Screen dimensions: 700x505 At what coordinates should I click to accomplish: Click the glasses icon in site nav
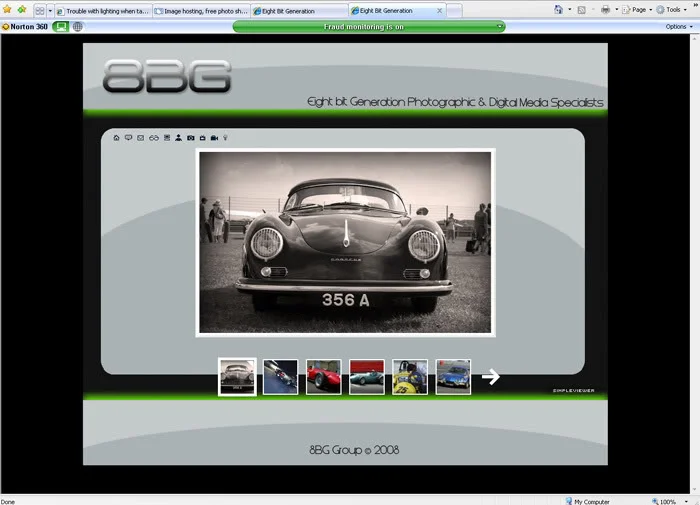pos(154,138)
